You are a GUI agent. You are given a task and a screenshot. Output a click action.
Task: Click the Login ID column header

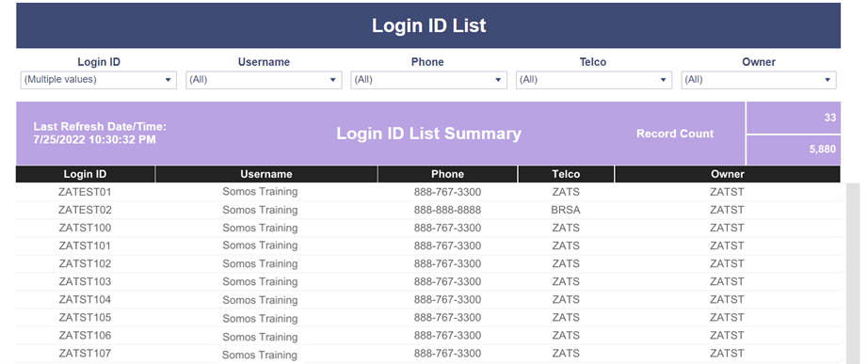tap(86, 174)
